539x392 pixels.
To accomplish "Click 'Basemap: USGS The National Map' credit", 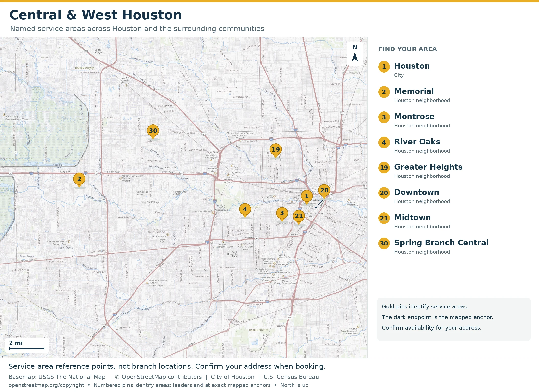I will pyautogui.click(x=57, y=377).
